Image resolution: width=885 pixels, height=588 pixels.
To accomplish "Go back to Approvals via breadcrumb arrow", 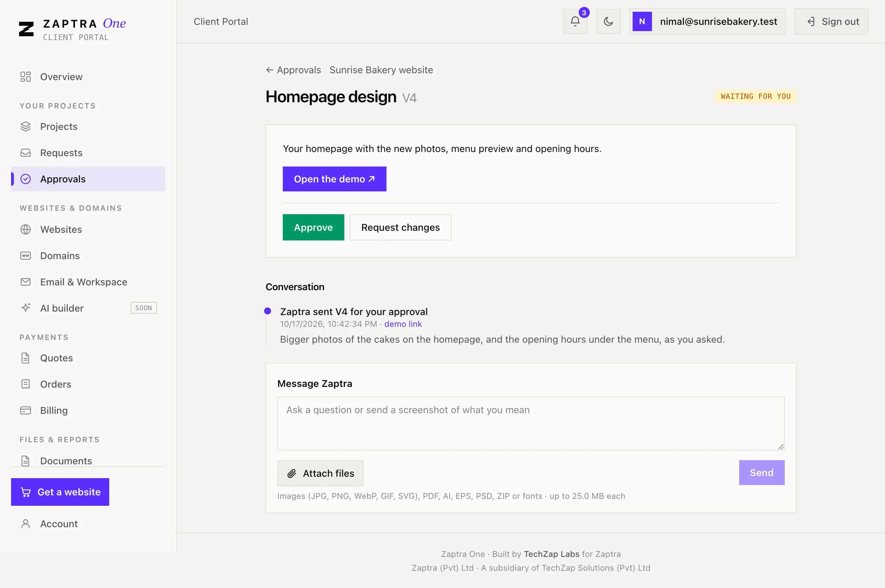I will tap(294, 70).
